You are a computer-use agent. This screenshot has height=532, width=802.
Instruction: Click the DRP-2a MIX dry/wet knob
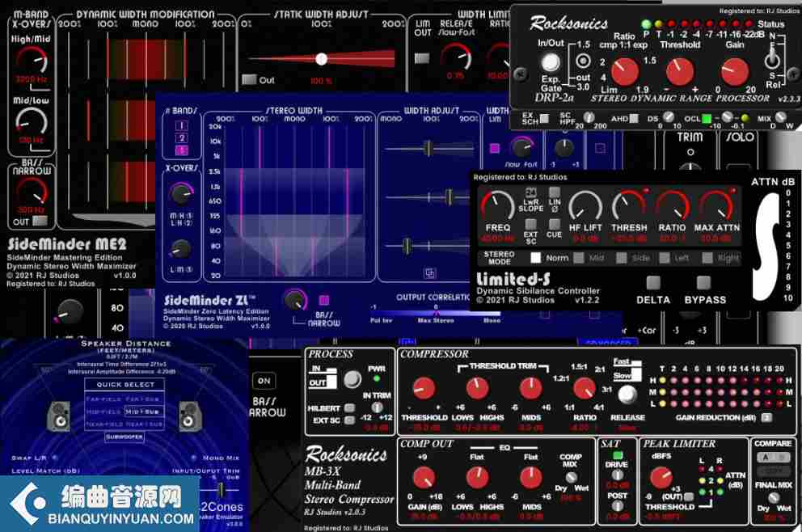(x=780, y=118)
